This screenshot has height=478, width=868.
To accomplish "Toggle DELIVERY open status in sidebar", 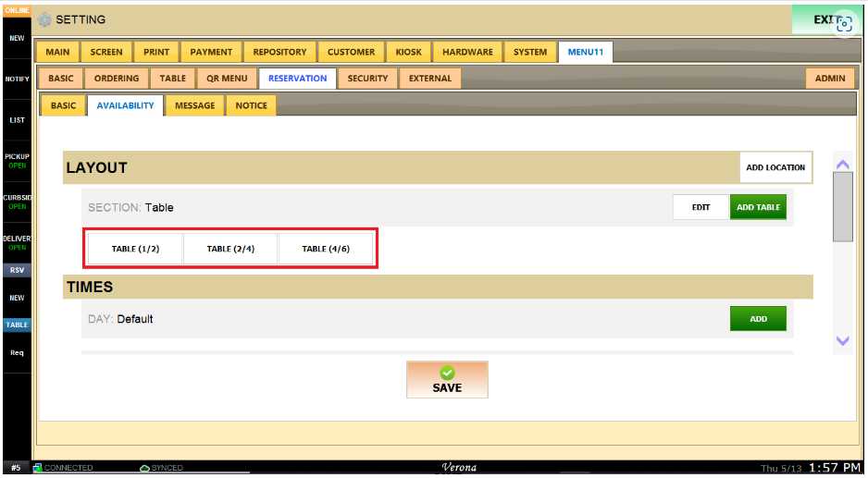I will (x=17, y=242).
